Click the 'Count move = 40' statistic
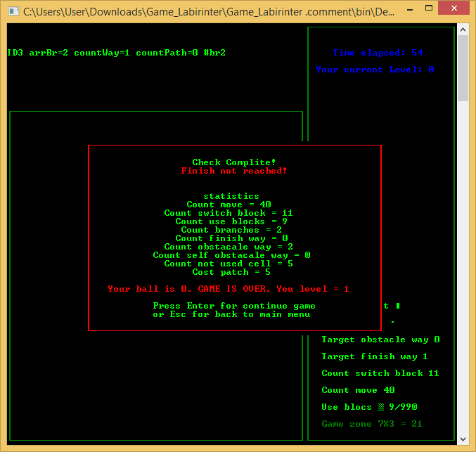The image size is (476, 452). pos(229,205)
